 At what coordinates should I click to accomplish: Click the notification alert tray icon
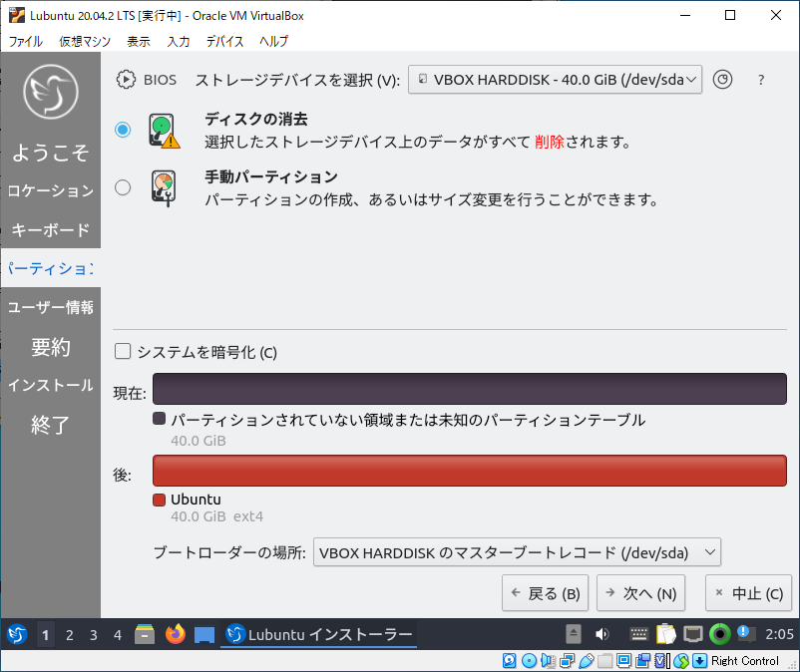746,633
